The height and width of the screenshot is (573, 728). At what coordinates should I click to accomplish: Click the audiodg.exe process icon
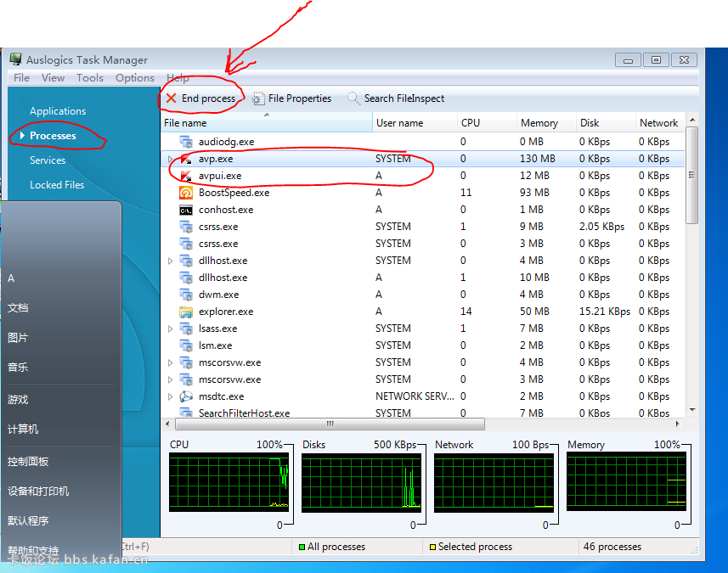pos(186,142)
